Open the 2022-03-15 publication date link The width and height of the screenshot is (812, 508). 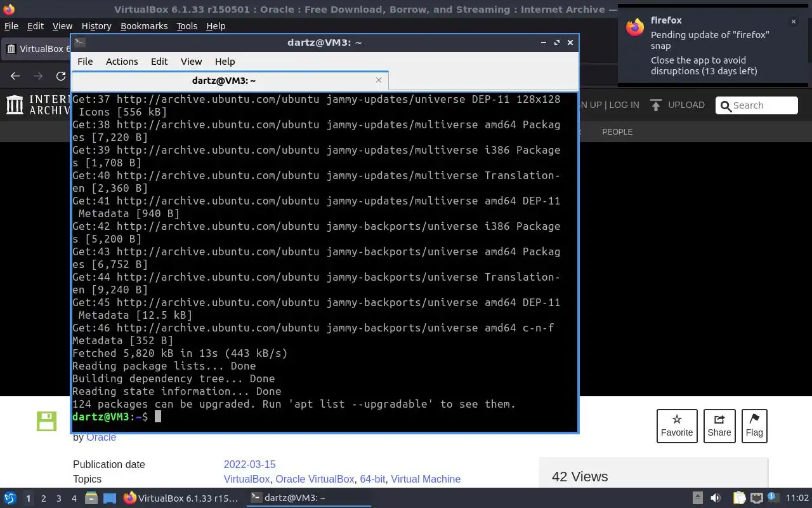249,464
